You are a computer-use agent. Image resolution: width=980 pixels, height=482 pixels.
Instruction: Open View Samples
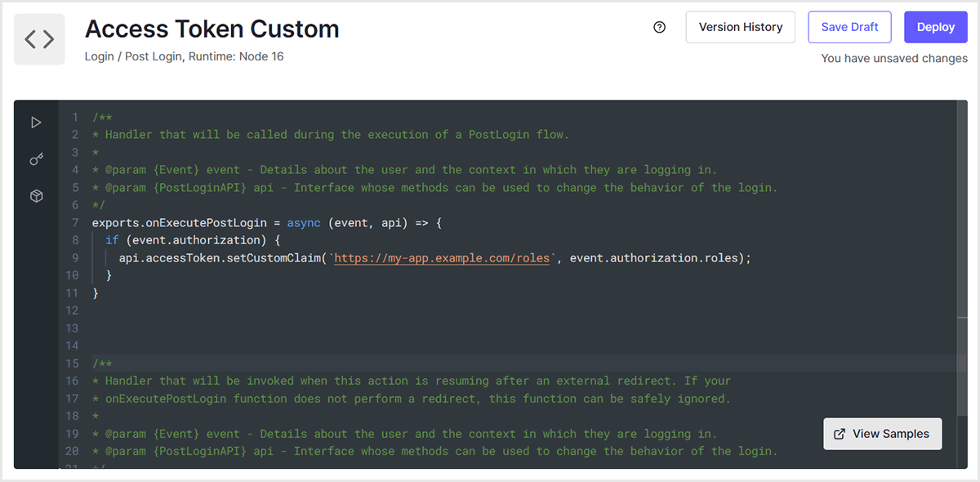click(x=882, y=434)
